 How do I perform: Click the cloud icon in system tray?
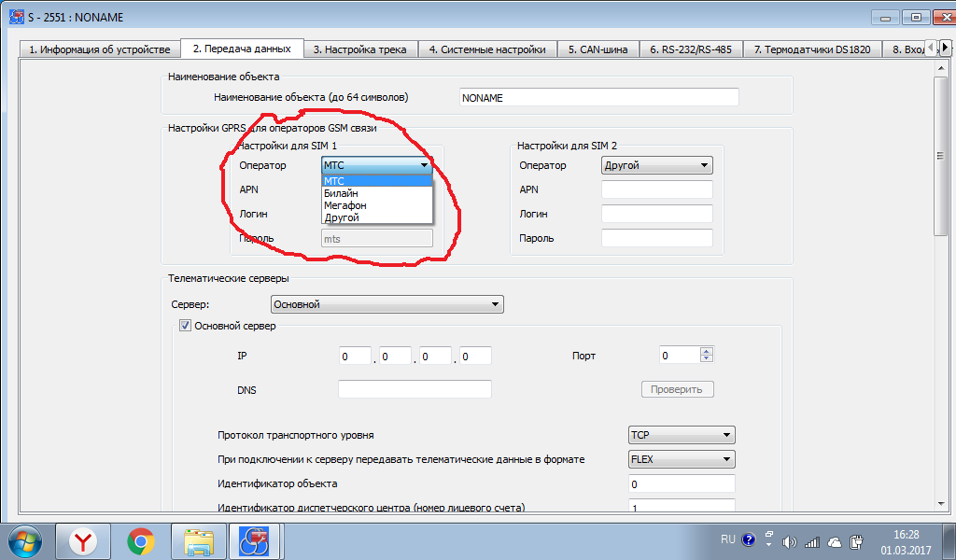click(x=835, y=541)
